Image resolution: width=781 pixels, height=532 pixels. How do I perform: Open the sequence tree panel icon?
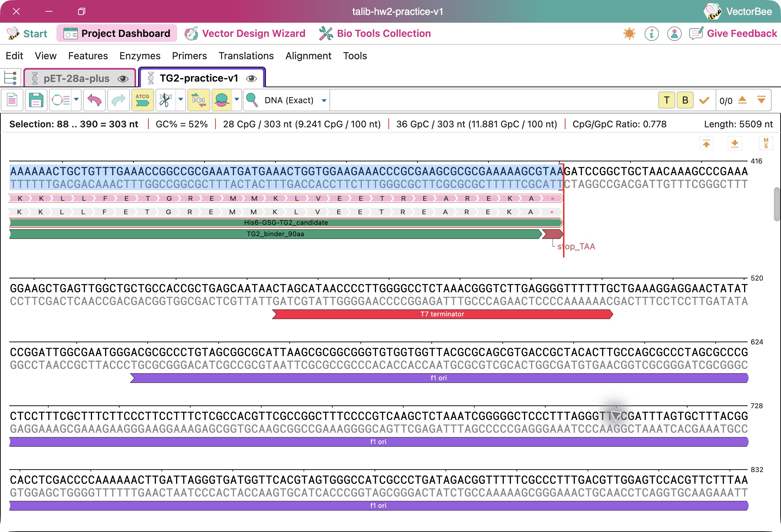point(10,78)
